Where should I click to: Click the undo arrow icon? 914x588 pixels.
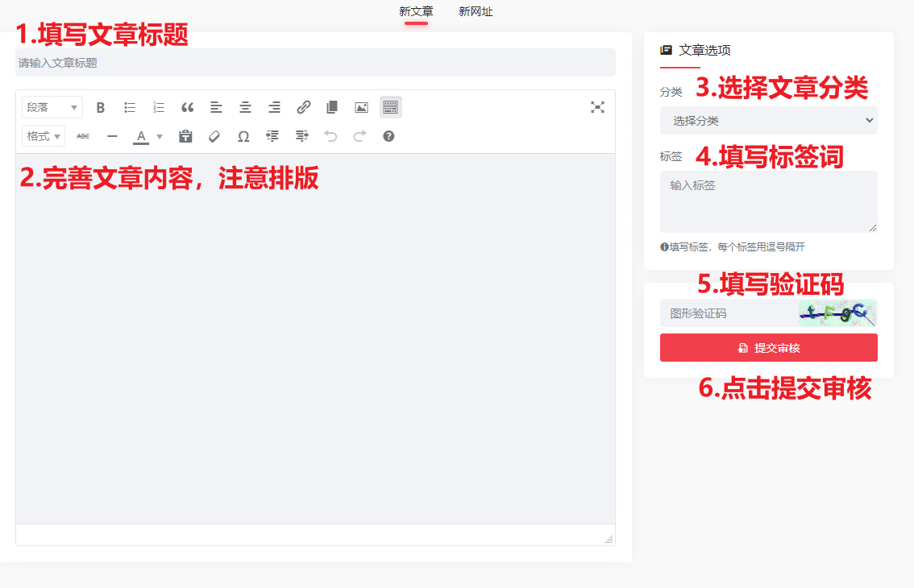330,136
